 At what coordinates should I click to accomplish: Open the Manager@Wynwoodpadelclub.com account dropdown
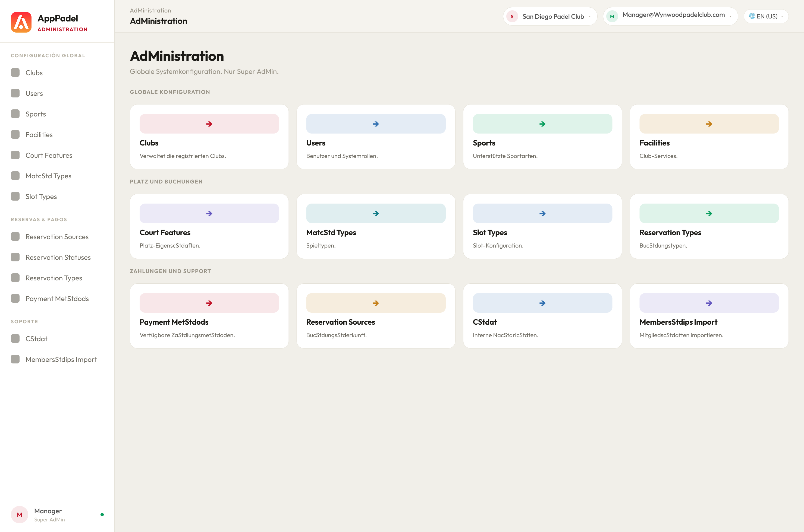671,16
